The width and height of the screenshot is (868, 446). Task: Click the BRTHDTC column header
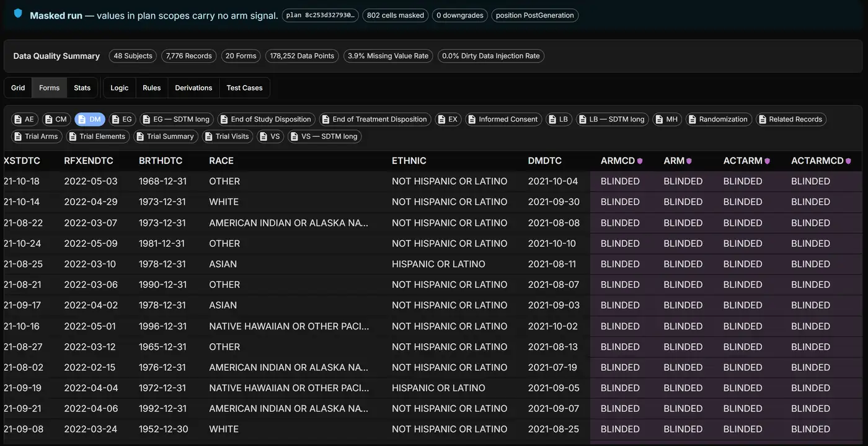point(161,161)
